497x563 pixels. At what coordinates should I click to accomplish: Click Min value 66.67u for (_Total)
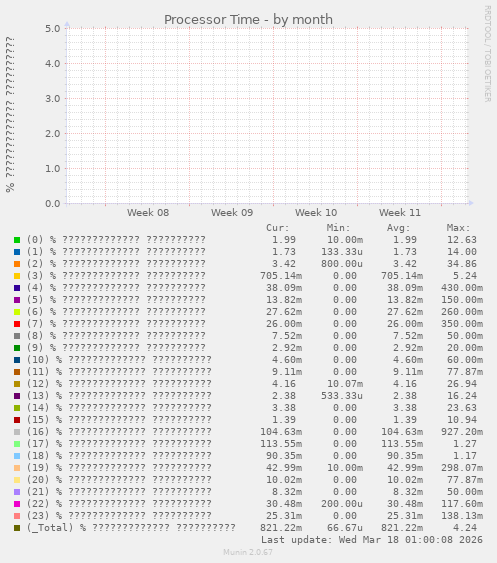coord(345,528)
